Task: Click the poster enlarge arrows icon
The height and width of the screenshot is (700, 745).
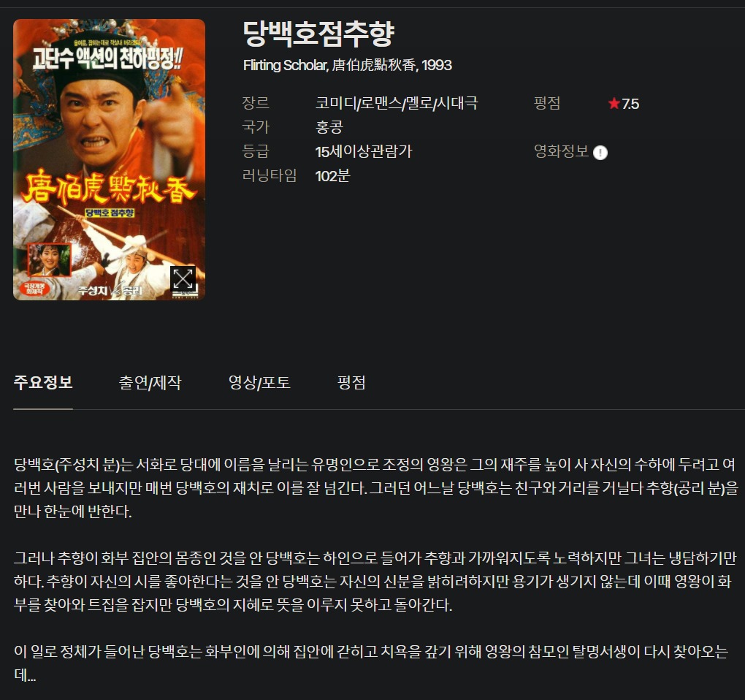Action: (183, 279)
